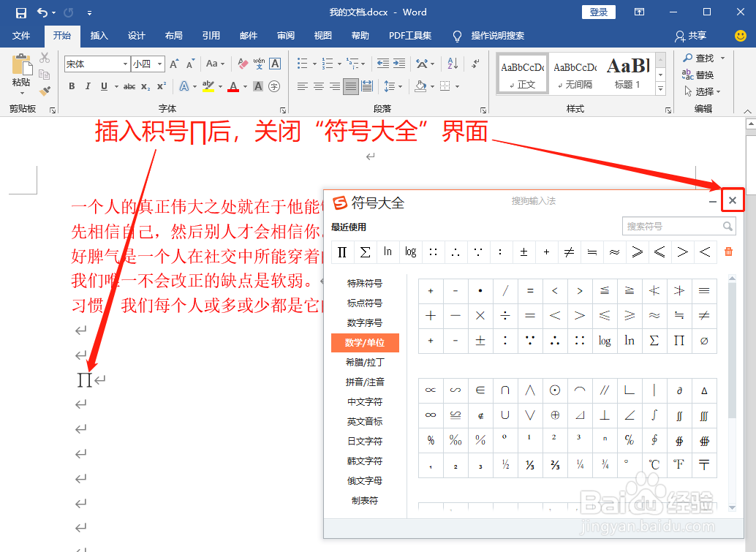Decrease paragraph indent
Image resolution: width=756 pixels, height=552 pixels.
click(383, 64)
